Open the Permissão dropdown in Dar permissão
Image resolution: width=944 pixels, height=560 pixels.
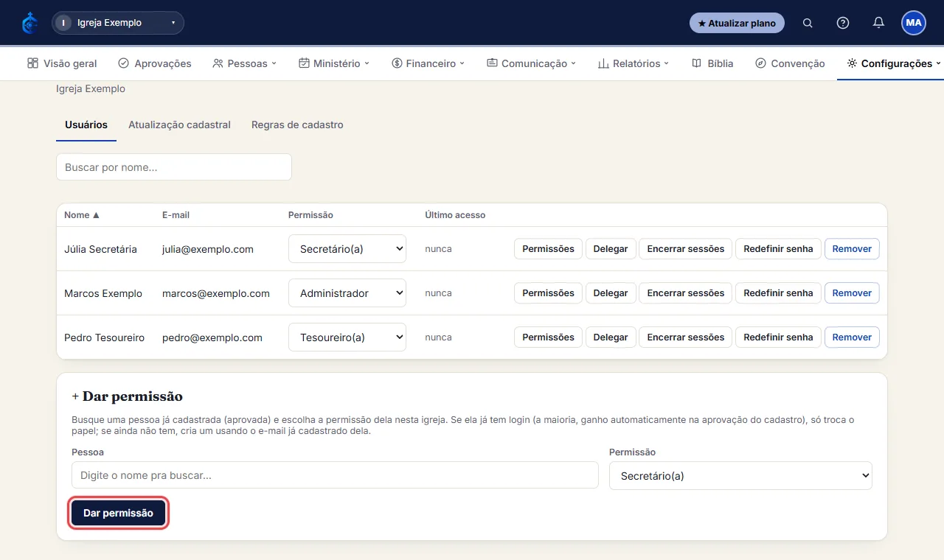[740, 476]
